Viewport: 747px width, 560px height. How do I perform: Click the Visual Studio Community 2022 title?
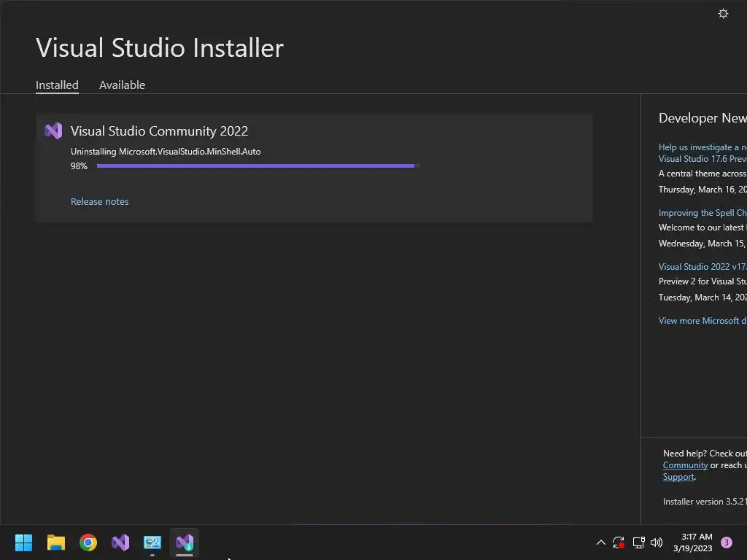click(159, 131)
